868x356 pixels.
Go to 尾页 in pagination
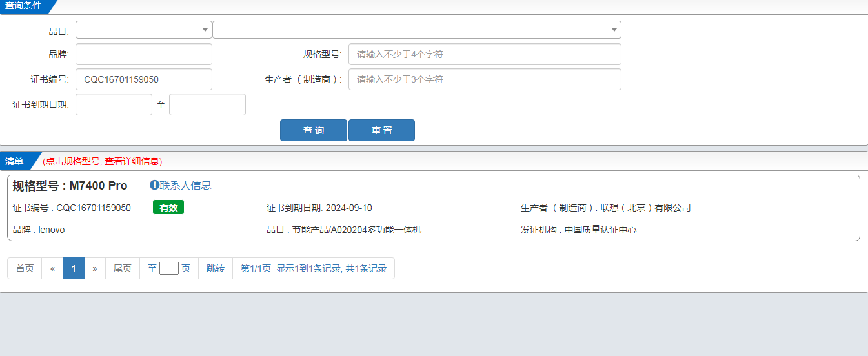click(x=123, y=268)
